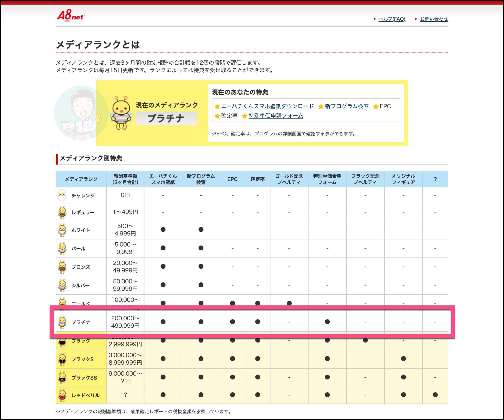The width and height of the screenshot is (504, 420).
Task: Click the プラチナ rank badge
Action: click(166, 118)
